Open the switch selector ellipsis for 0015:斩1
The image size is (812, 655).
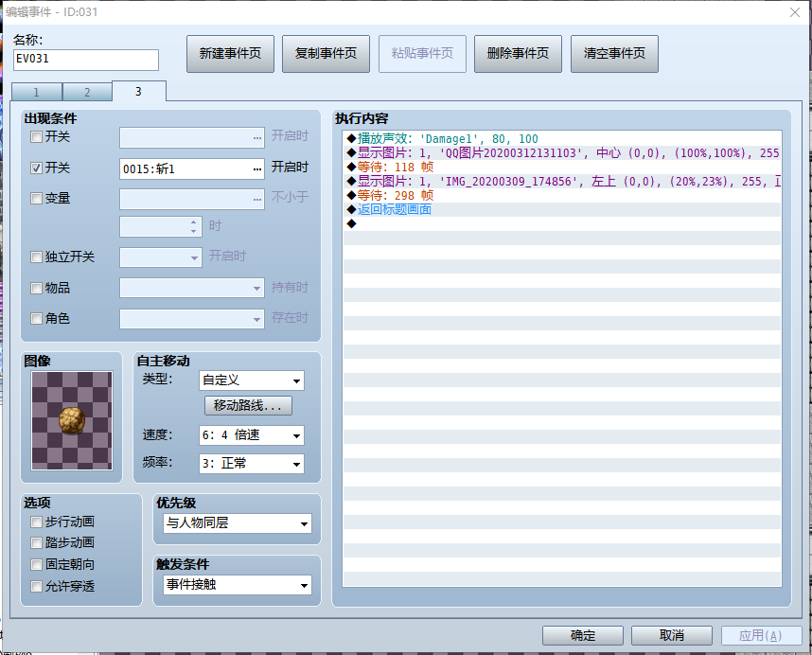257,169
